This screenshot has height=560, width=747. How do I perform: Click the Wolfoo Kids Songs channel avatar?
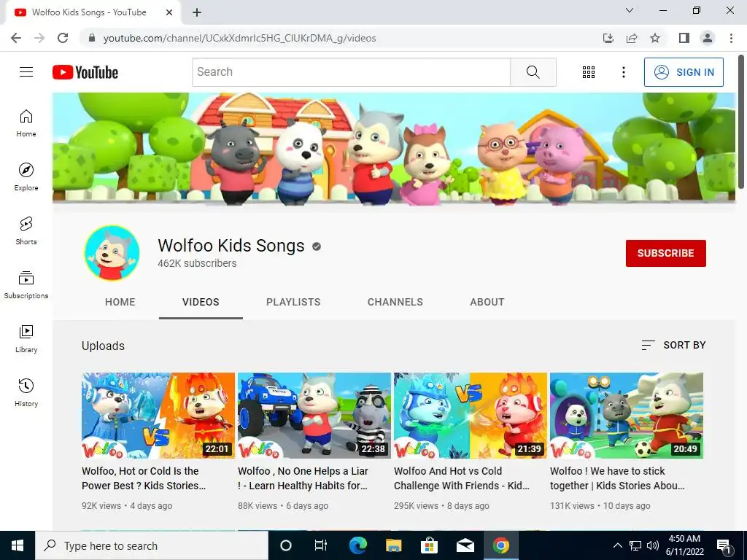pos(112,253)
